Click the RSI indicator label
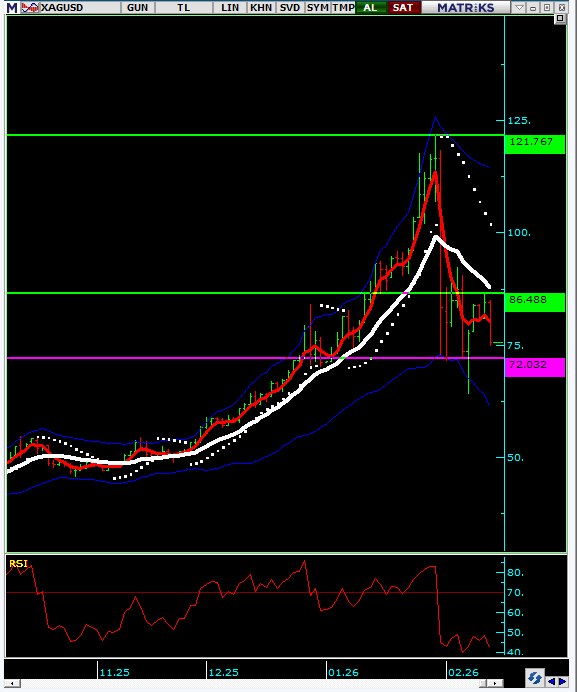Image resolution: width=577 pixels, height=692 pixels. (19, 564)
